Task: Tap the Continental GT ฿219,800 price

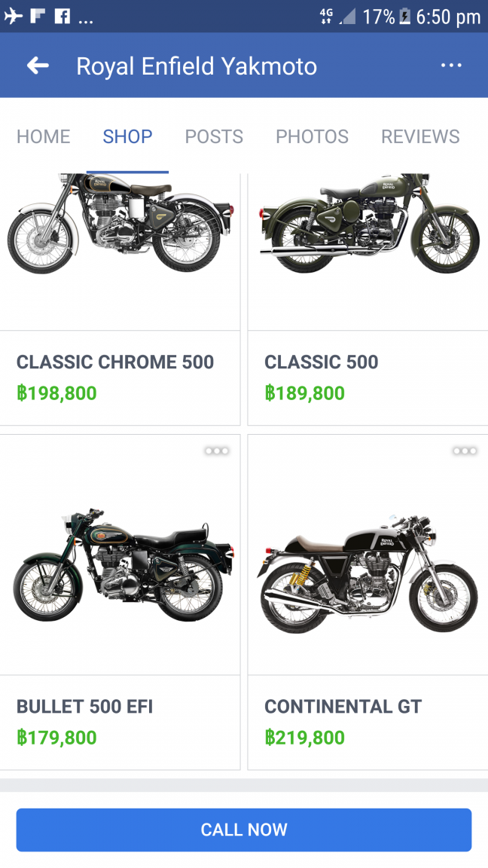Action: point(305,738)
